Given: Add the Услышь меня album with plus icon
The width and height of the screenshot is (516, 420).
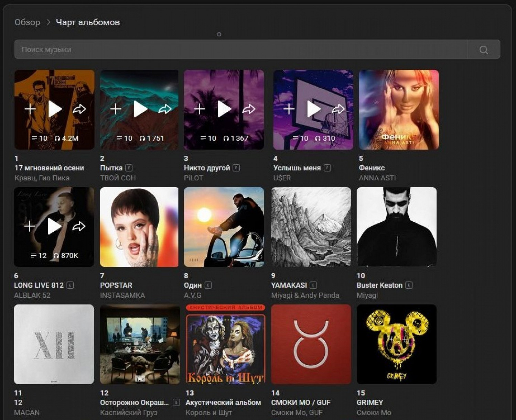Looking at the screenshot, I should click(289, 109).
